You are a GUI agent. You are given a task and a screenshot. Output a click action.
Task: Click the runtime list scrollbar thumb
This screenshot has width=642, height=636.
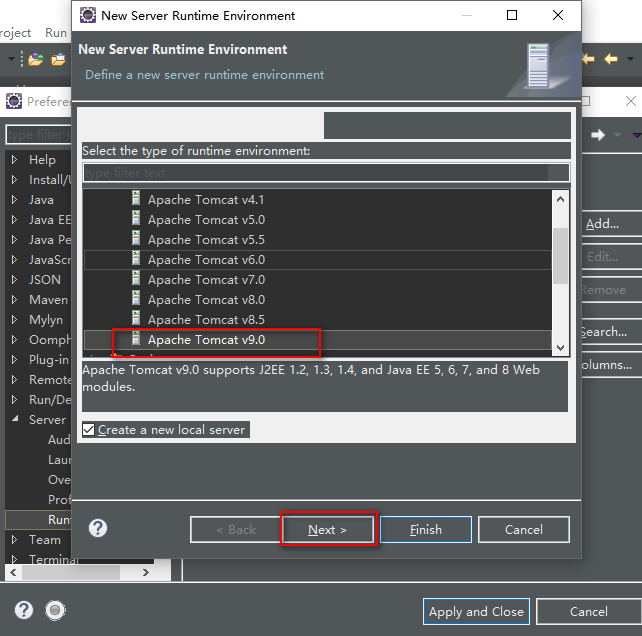click(x=560, y=256)
